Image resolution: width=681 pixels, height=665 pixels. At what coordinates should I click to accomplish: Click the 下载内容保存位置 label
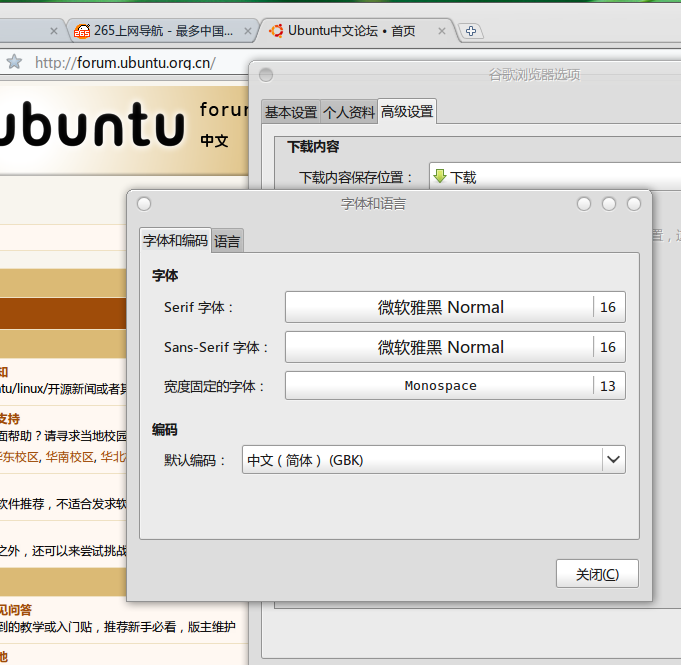tap(355, 177)
